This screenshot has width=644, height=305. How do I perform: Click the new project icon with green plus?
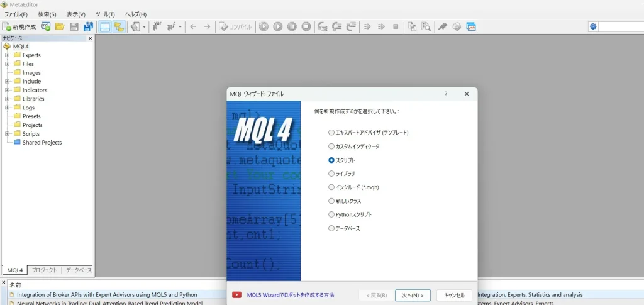(x=45, y=26)
